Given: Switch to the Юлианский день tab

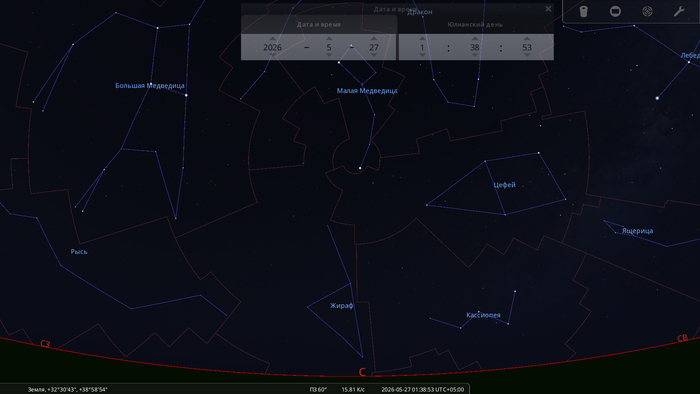Looking at the screenshot, I should point(475,25).
